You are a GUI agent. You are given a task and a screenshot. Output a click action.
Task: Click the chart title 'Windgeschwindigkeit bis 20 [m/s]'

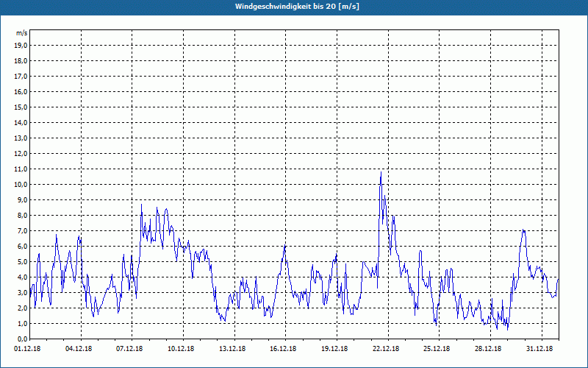(x=297, y=7)
